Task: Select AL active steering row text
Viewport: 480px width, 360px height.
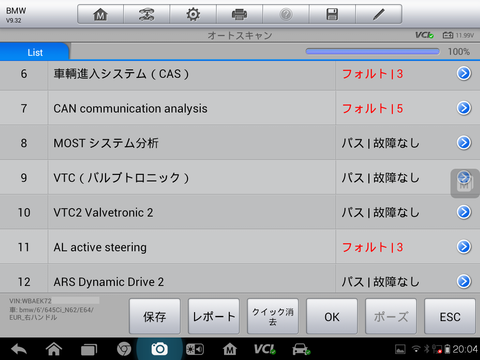Action: point(100,247)
